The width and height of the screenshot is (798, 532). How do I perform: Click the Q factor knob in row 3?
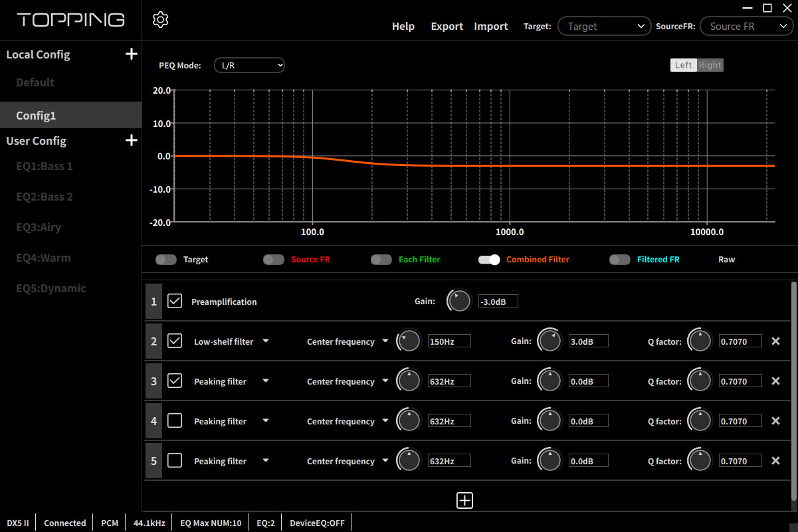(x=700, y=381)
